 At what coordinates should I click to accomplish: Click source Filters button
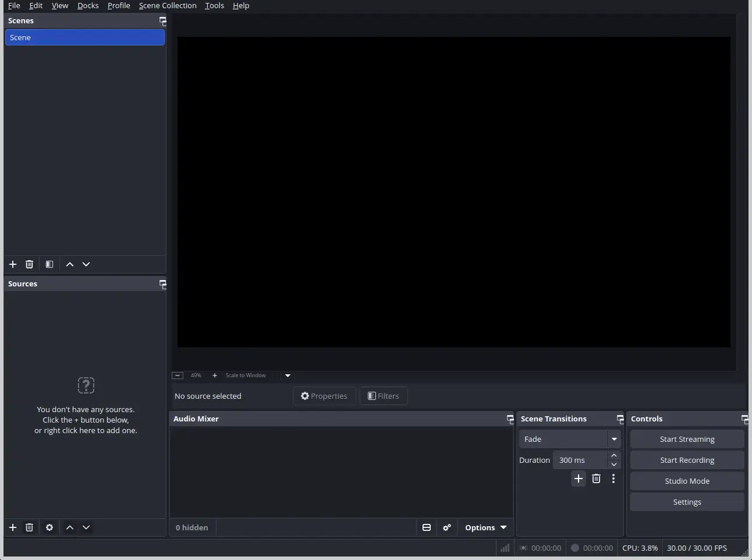[384, 396]
